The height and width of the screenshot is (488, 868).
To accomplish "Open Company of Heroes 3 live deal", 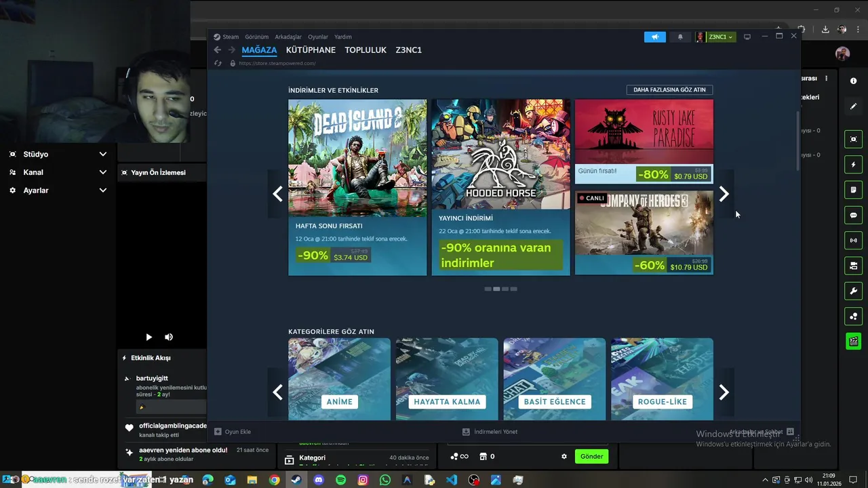I will click(644, 232).
